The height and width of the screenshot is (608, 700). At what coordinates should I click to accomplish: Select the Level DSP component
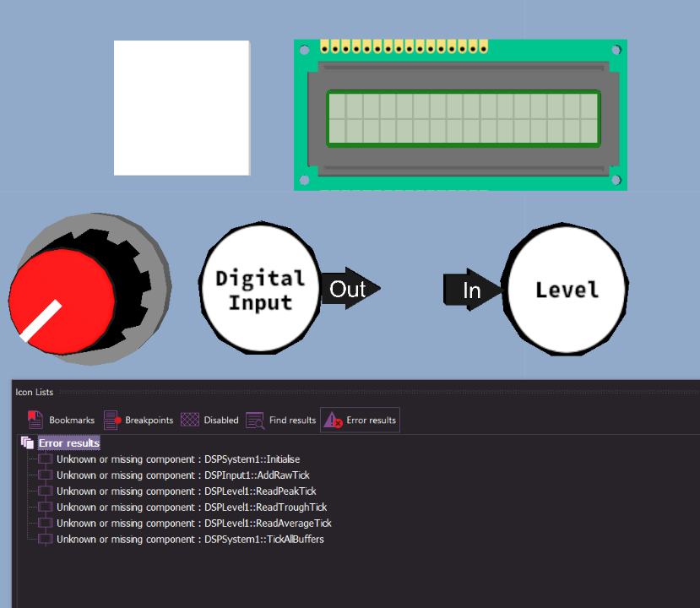click(x=567, y=290)
